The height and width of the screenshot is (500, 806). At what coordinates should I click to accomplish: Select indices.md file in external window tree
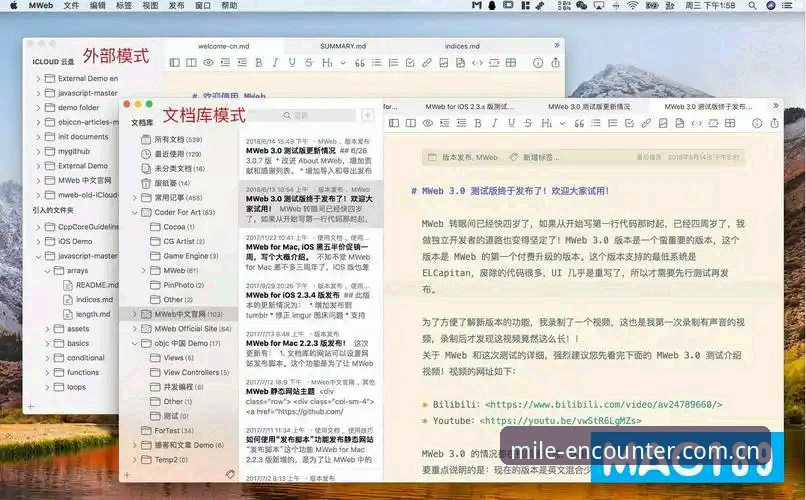(94, 300)
